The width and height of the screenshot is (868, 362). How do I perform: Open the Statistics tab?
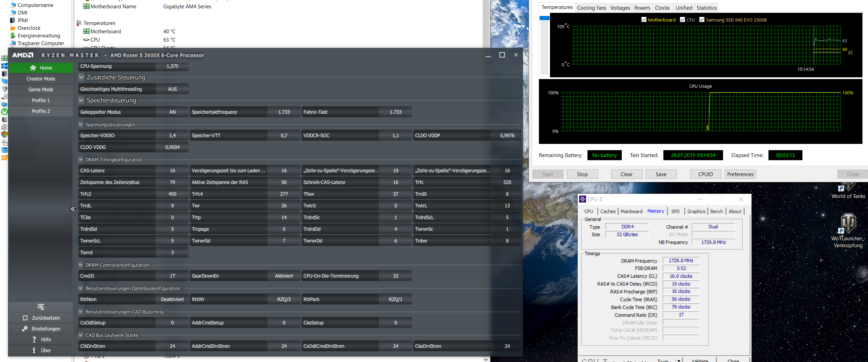(x=706, y=8)
